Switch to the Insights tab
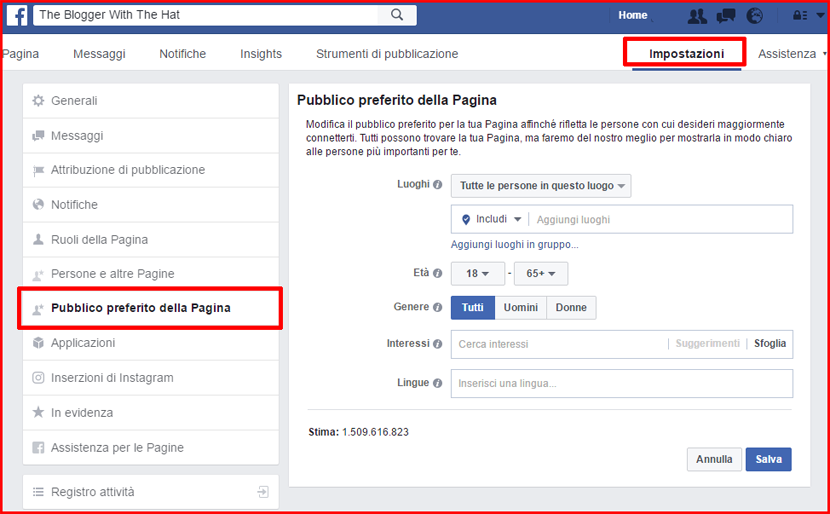This screenshot has height=514, width=830. (x=261, y=54)
